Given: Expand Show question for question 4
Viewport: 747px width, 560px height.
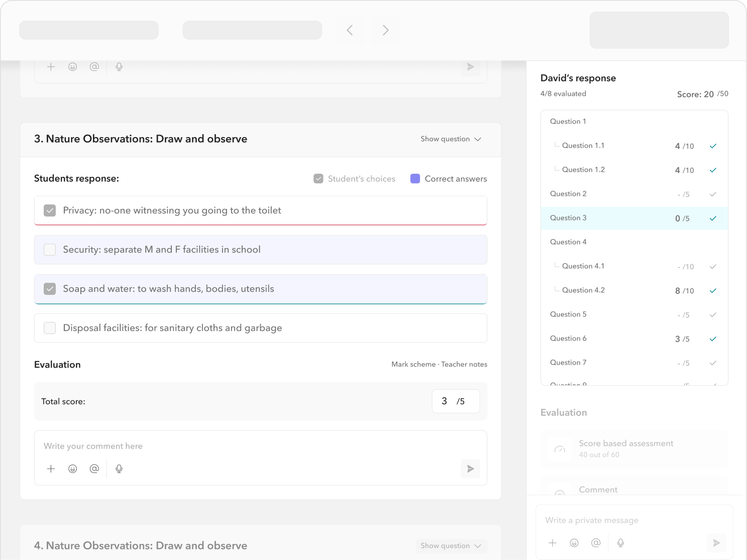Looking at the screenshot, I should (x=451, y=546).
